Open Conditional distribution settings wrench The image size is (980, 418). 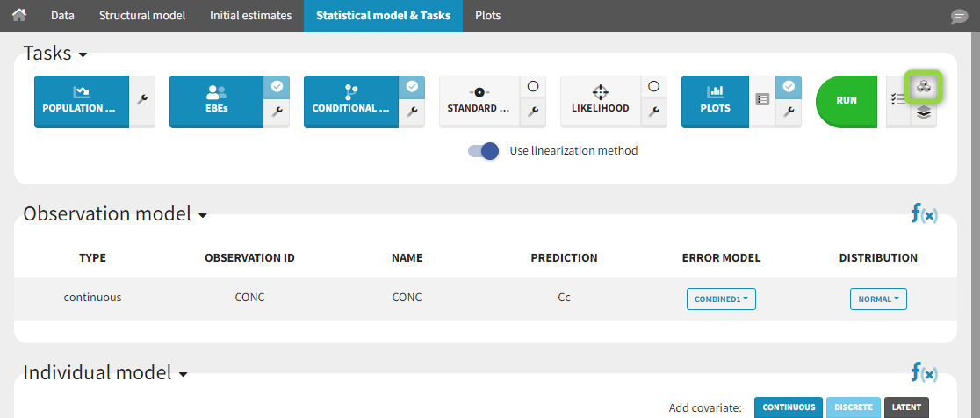pos(412,112)
